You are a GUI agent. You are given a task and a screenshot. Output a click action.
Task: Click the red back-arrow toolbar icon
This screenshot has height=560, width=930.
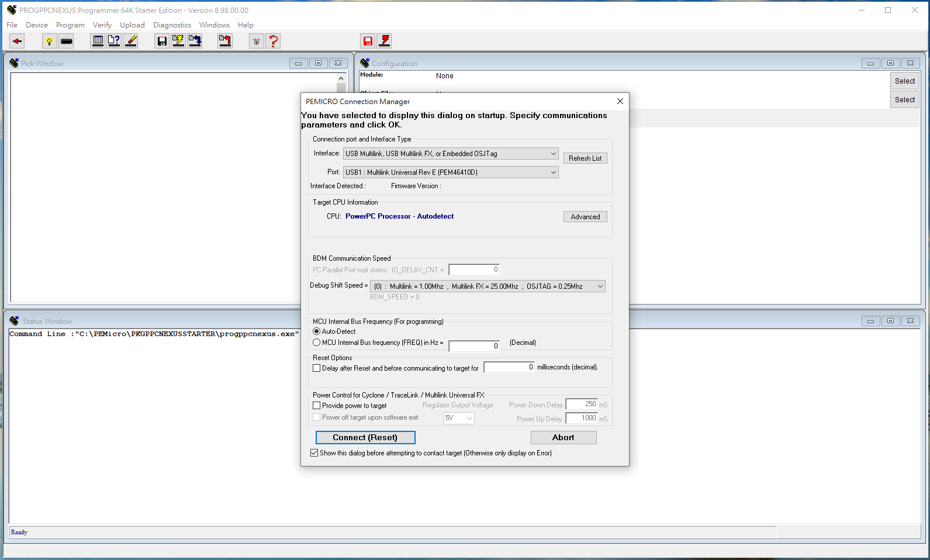click(x=18, y=41)
